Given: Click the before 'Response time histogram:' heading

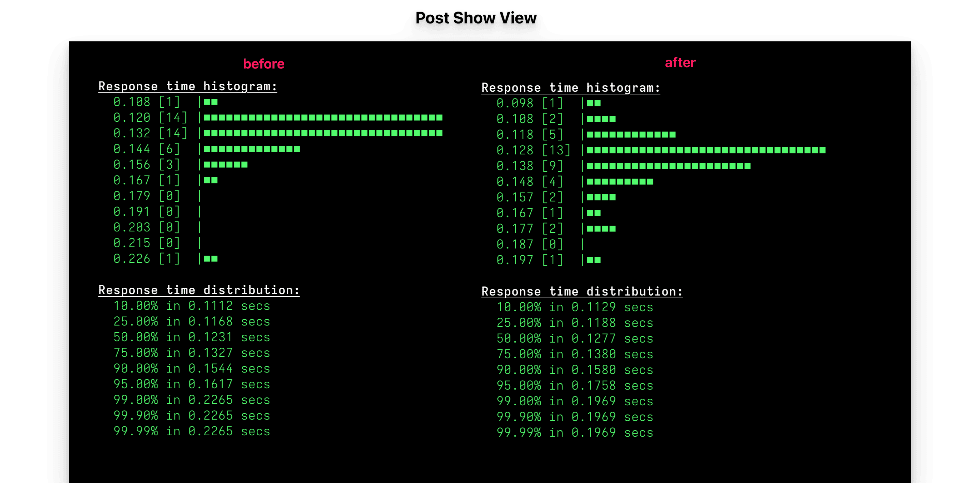Looking at the screenshot, I should pyautogui.click(x=187, y=86).
